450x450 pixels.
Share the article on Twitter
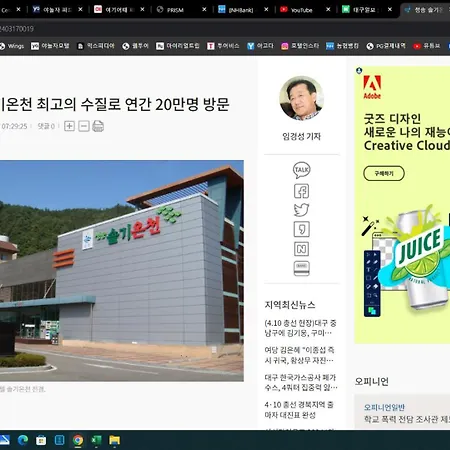point(301,210)
